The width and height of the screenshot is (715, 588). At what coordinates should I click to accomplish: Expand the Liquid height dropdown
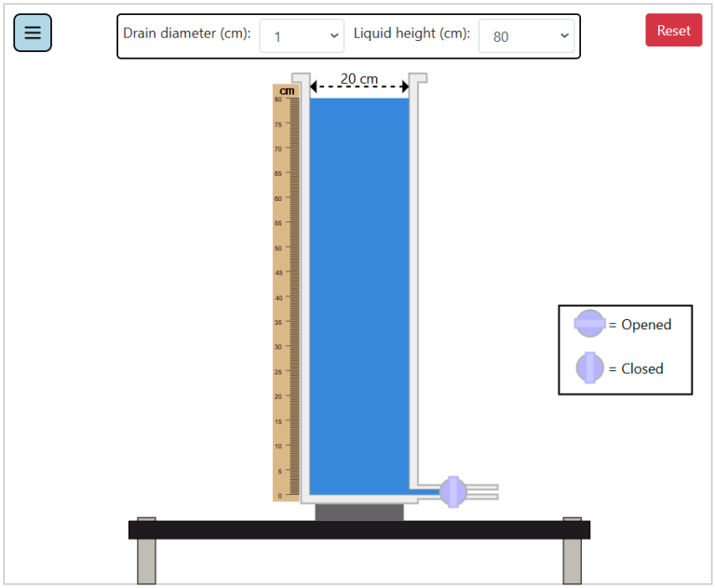[x=526, y=36]
